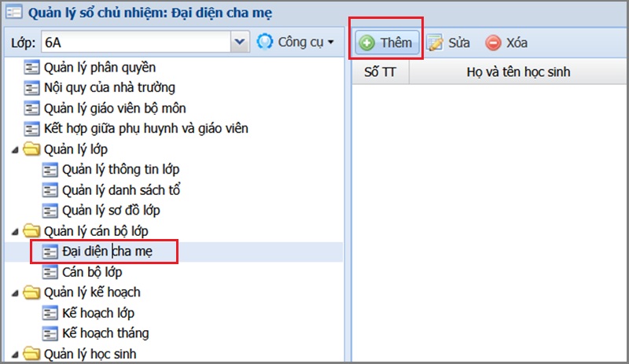Click the Sửa edit button
The height and width of the screenshot is (364, 629).
click(448, 42)
